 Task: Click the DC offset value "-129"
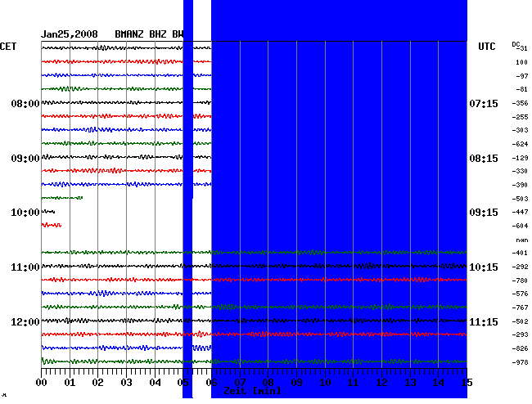coord(520,158)
